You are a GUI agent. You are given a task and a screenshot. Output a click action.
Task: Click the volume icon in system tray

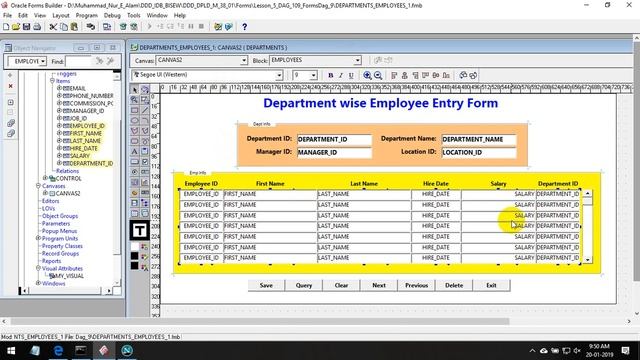[577, 351]
